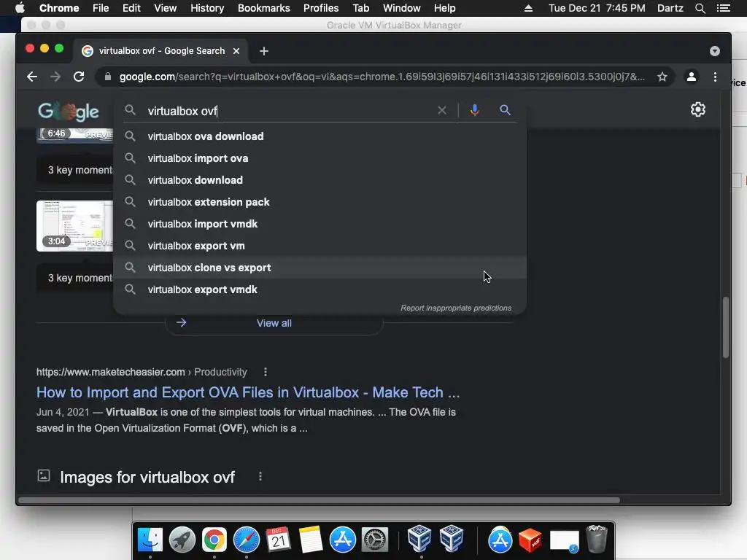The width and height of the screenshot is (747, 560).
Task: Open the Chrome profile avatar icon
Action: coord(692,77)
